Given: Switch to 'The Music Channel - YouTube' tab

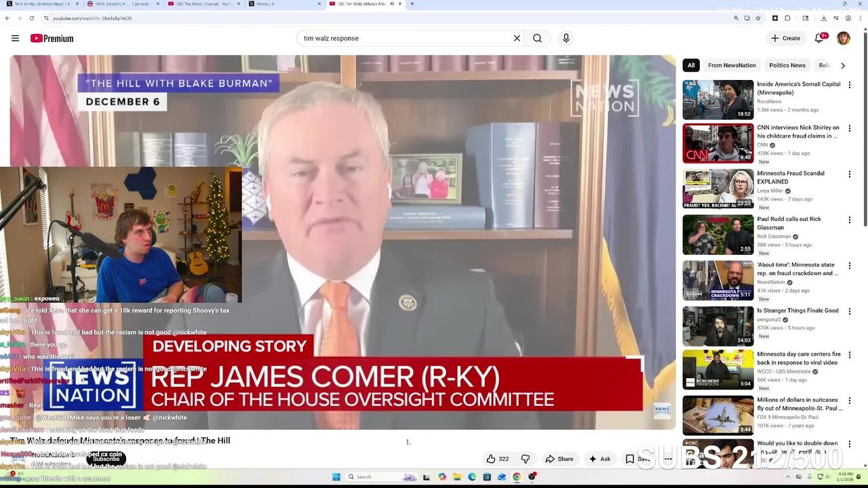Looking at the screenshot, I should [203, 4].
